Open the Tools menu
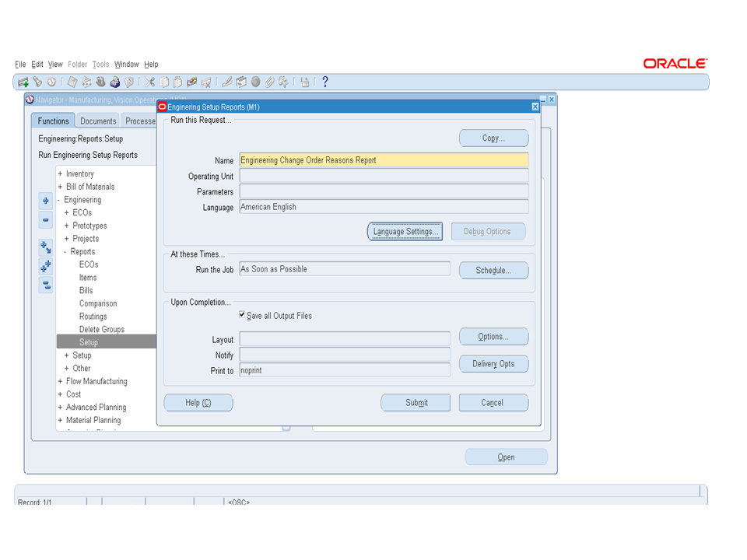 pyautogui.click(x=100, y=65)
